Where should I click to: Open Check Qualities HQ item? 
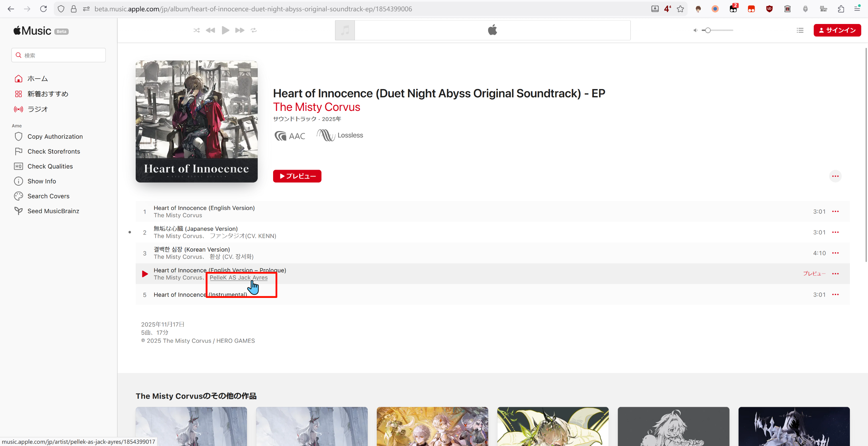pos(50,167)
